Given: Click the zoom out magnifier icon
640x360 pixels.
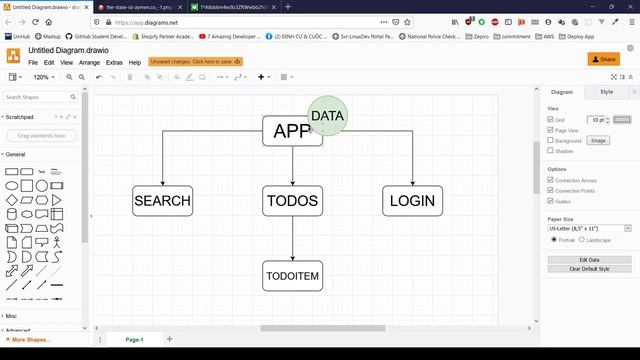Looking at the screenshot, I should pyautogui.click(x=82, y=77).
